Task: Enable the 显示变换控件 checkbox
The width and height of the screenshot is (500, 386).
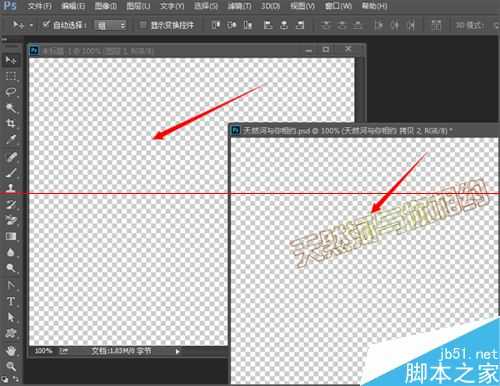Action: (x=143, y=25)
